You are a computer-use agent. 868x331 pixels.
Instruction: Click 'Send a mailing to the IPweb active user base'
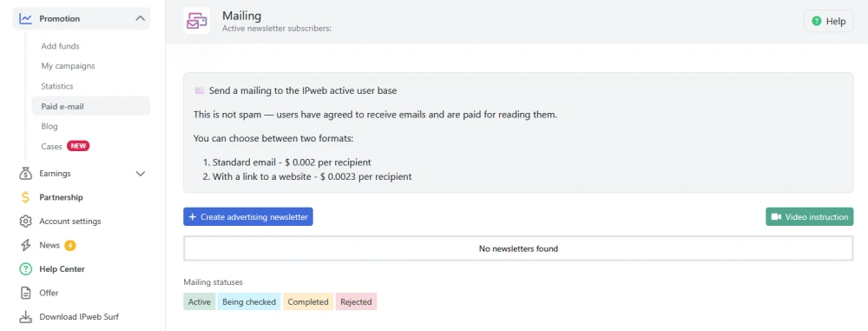[303, 90]
